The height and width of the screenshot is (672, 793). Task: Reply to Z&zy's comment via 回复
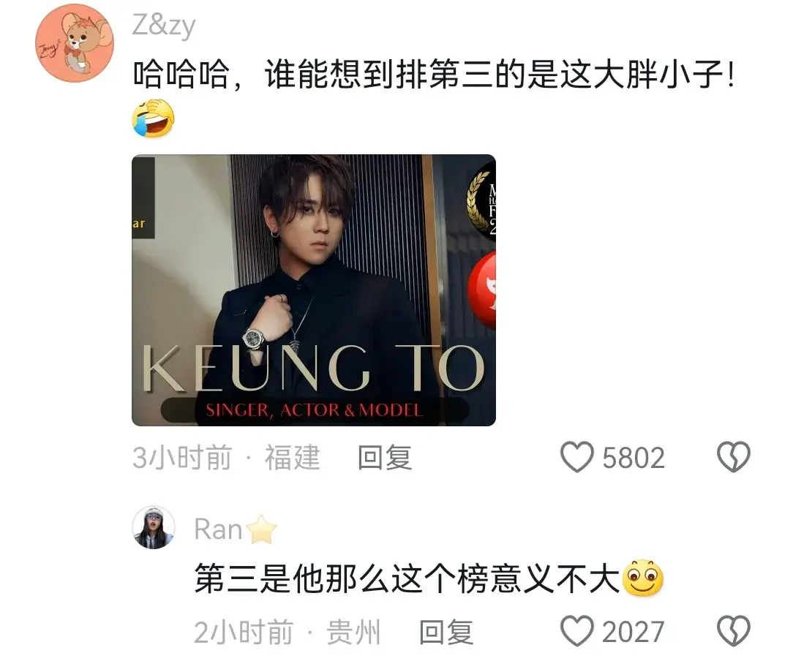pyautogui.click(x=384, y=458)
